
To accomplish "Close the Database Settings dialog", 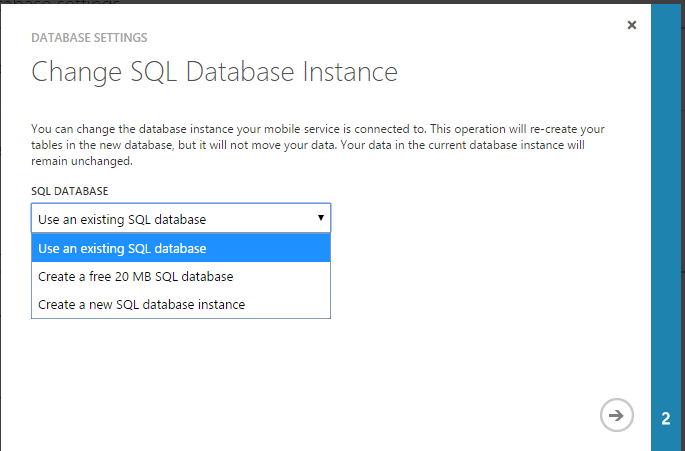I will (631, 25).
